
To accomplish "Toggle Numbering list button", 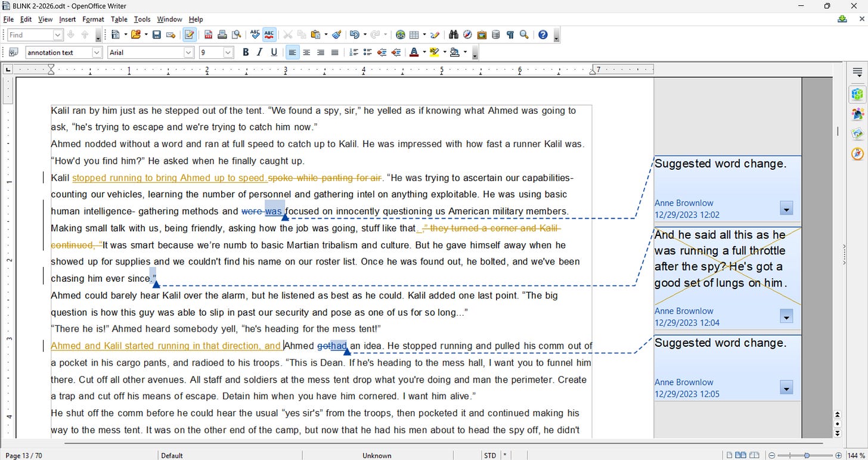I will pos(354,52).
